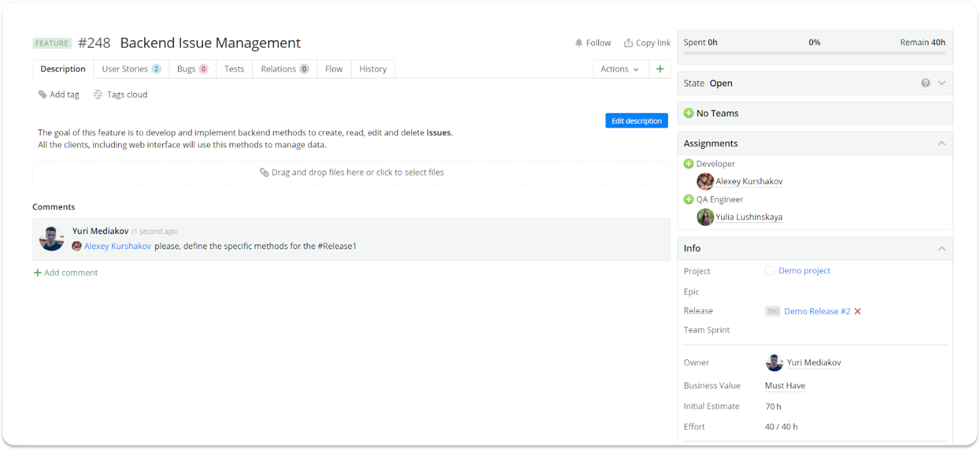Expand the Actions dropdown menu
The image size is (980, 450).
tap(618, 69)
